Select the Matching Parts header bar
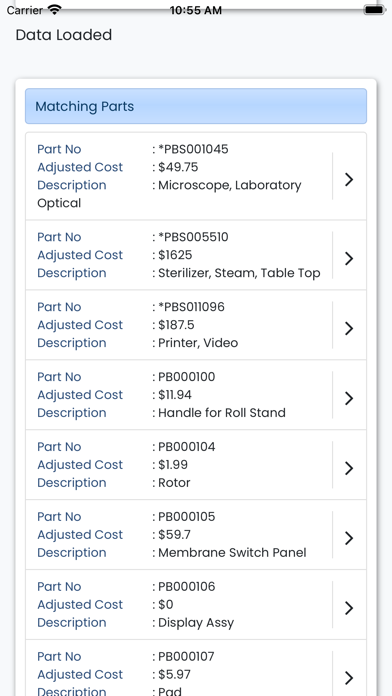The height and width of the screenshot is (696, 392). click(196, 106)
